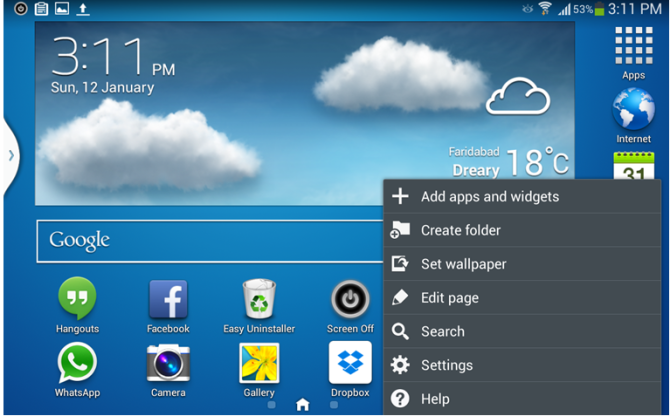Switch to the right home page dot
670x416 pixels.
[x=334, y=404]
